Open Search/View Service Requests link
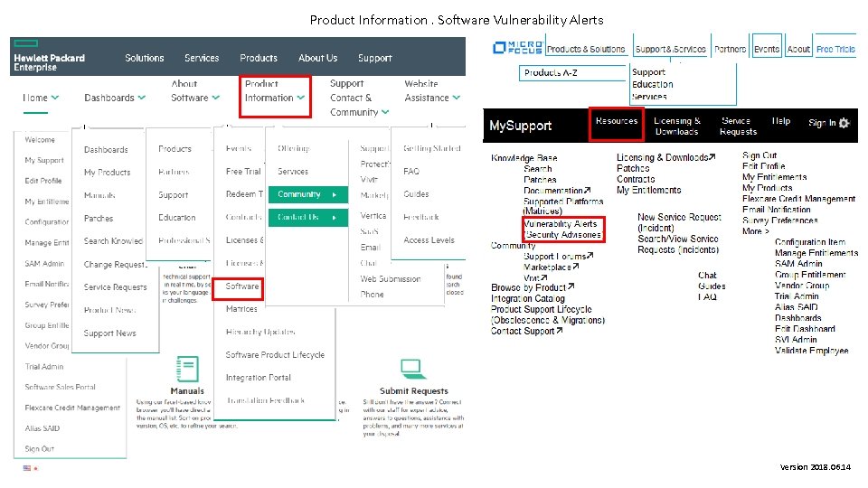This screenshot has width=868, height=488. pos(678,244)
